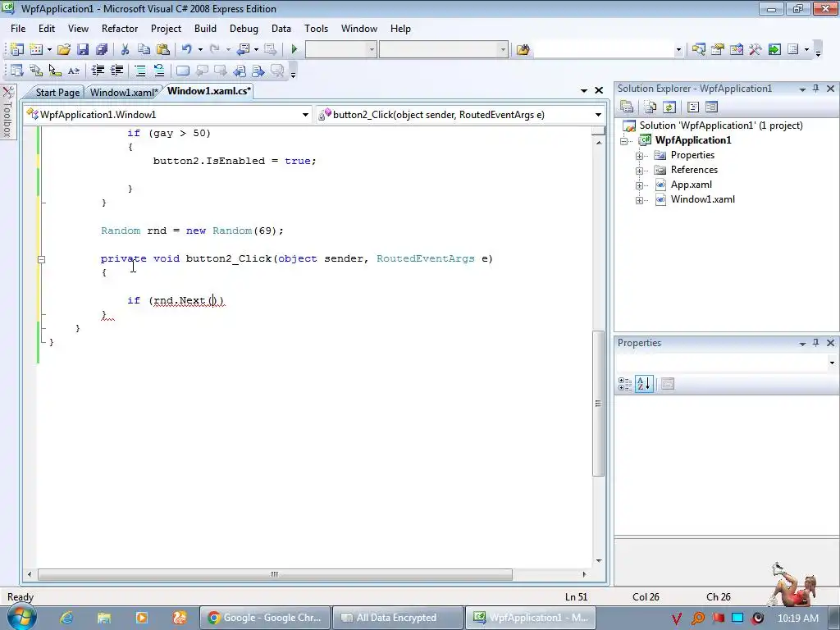Click the Windows Start orb
The height and width of the screenshot is (630, 840).
(21, 617)
